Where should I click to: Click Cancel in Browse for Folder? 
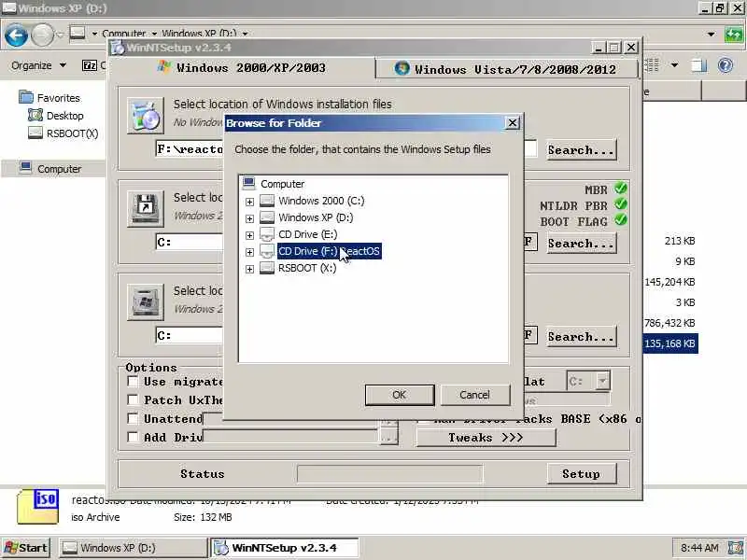[x=475, y=395]
